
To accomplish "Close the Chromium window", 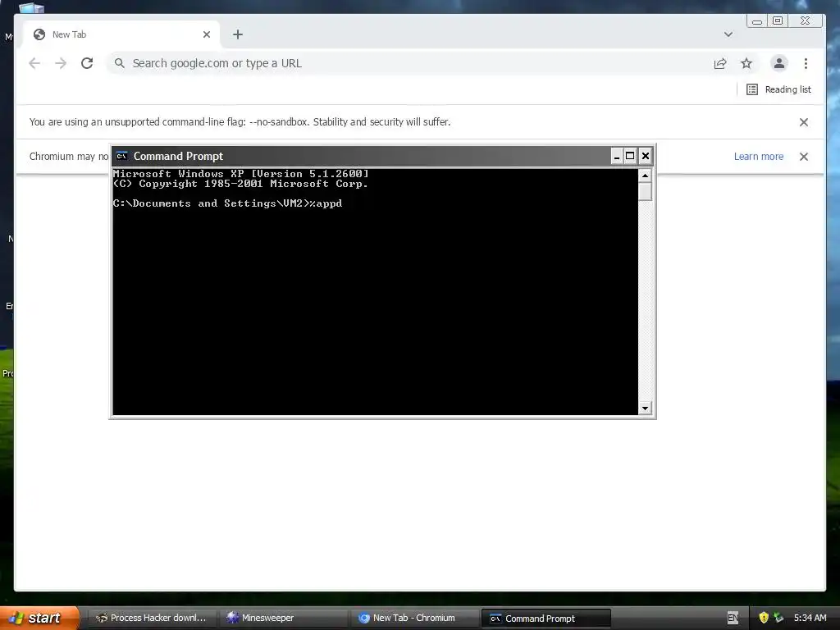I will (805, 21).
